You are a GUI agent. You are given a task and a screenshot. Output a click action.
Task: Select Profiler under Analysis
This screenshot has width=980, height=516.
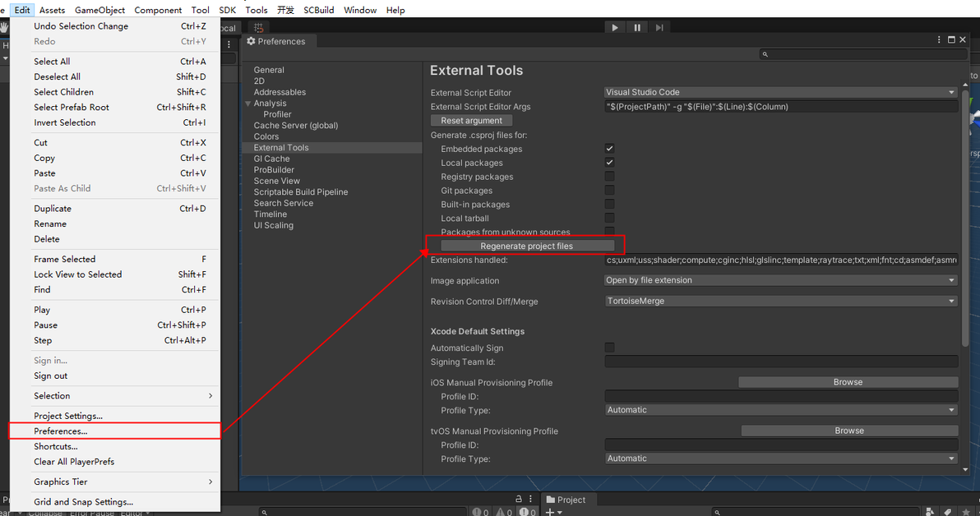click(277, 114)
